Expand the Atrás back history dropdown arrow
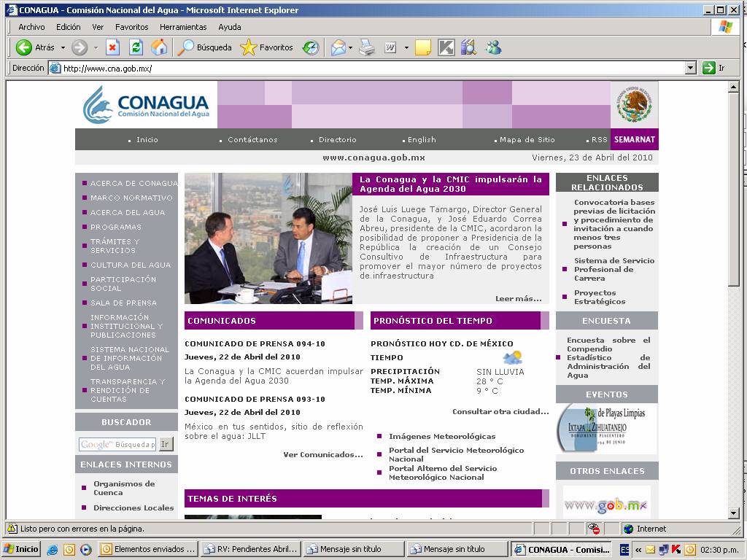 point(63,48)
